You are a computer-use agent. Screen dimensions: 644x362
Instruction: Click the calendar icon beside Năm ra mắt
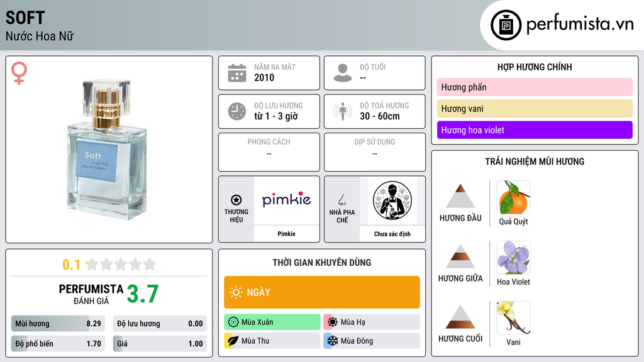click(x=237, y=73)
